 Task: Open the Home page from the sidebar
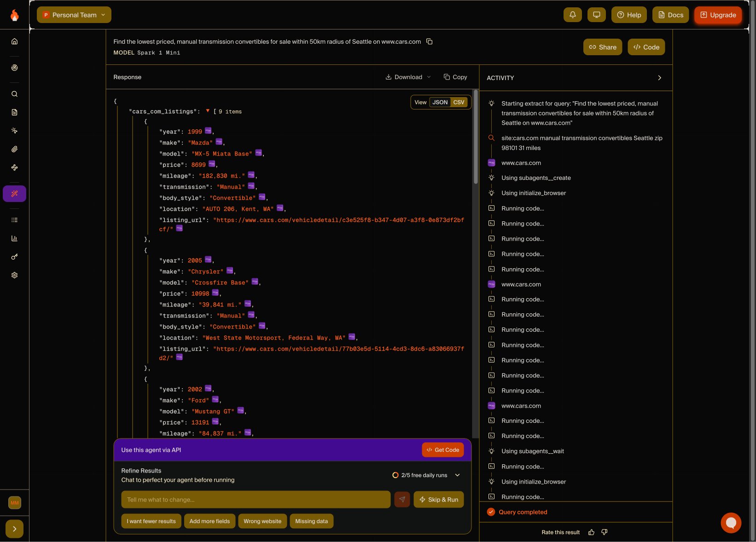tap(14, 41)
